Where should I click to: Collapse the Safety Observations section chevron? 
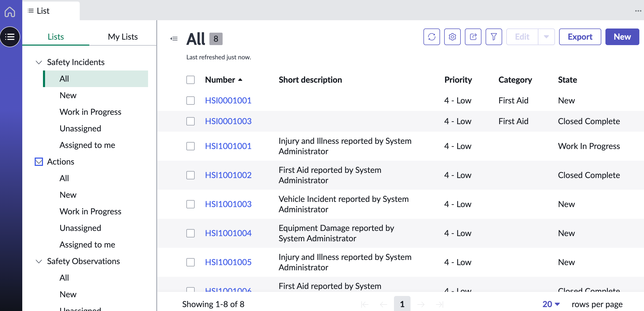coord(39,261)
